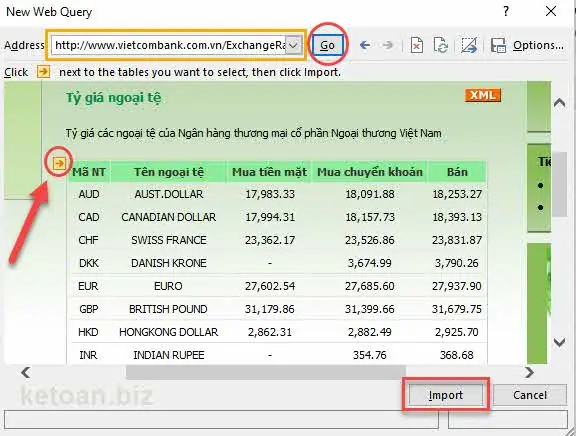Click the horizontal scrollbar thumb
Screen dimensions: 576x436
click(266, 372)
